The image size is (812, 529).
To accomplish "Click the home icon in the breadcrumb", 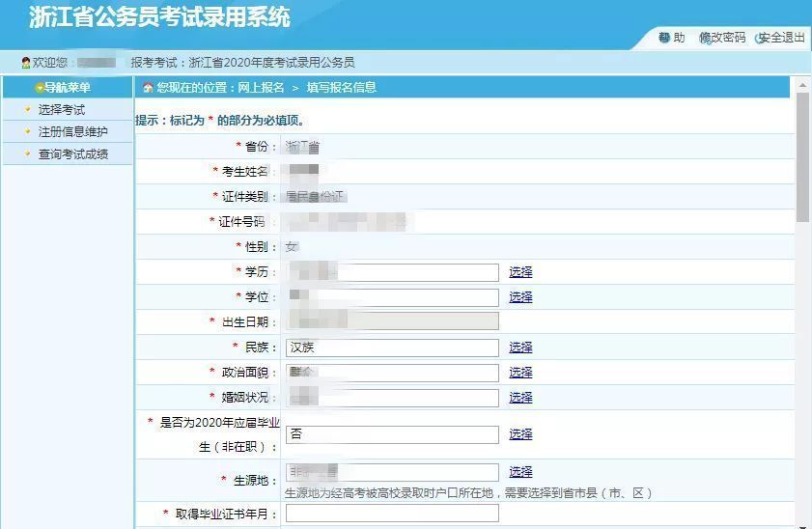I will pyautogui.click(x=148, y=88).
